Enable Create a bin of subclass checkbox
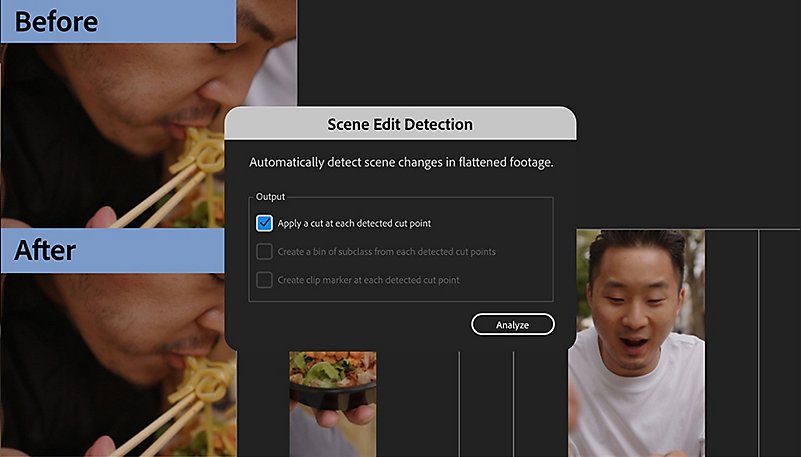The image size is (801, 457). click(x=264, y=251)
